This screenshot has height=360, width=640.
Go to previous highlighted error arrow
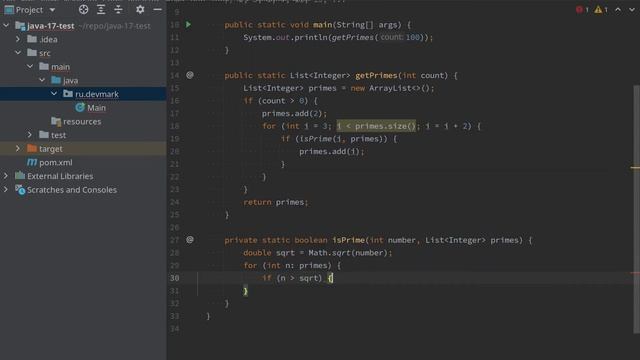618,9
